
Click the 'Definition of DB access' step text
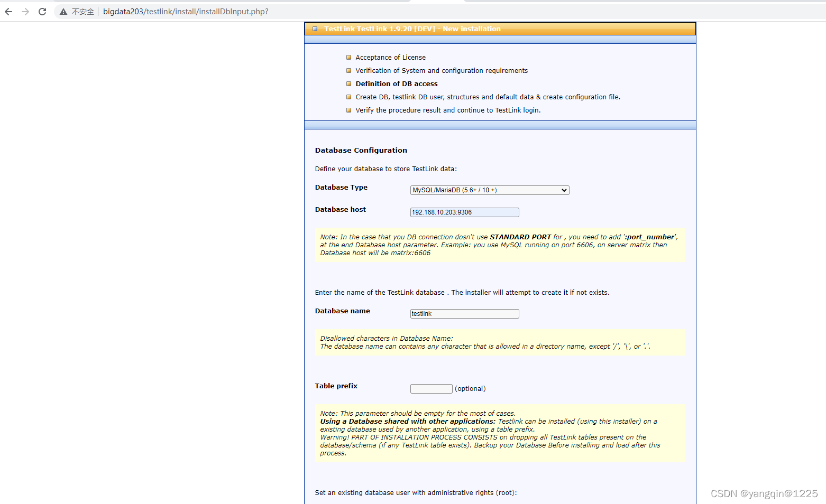point(397,84)
